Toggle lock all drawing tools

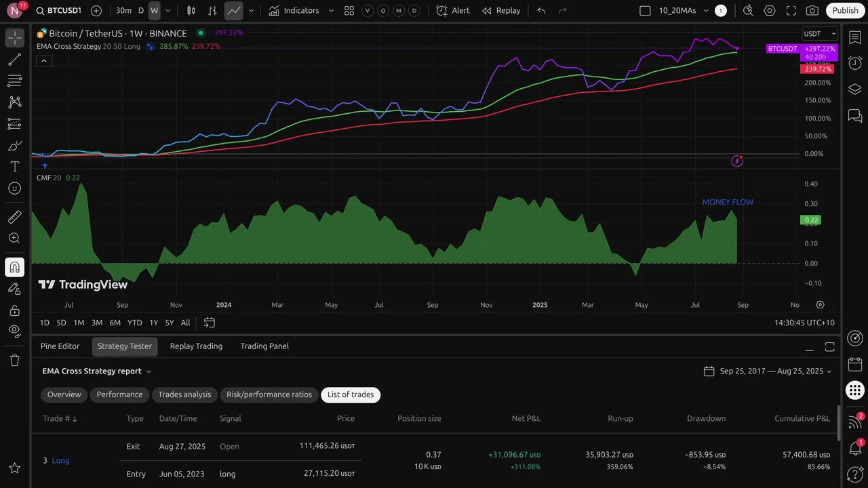[14, 310]
